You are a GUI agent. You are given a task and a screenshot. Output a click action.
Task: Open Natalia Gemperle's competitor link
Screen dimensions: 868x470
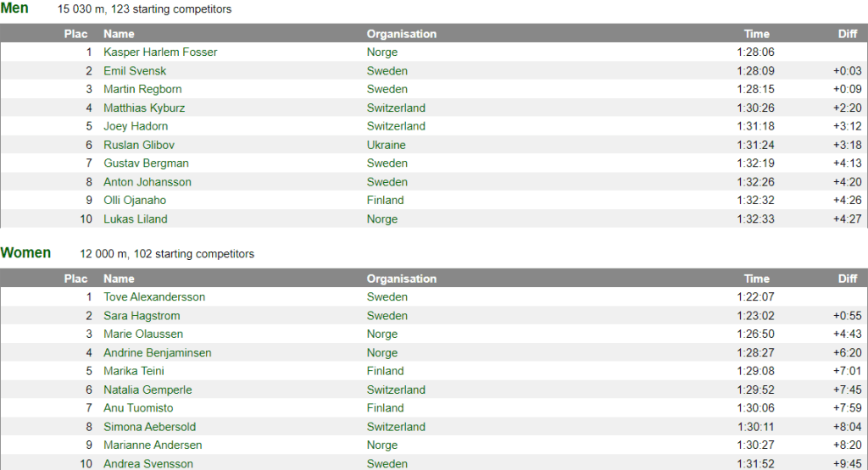click(x=147, y=390)
